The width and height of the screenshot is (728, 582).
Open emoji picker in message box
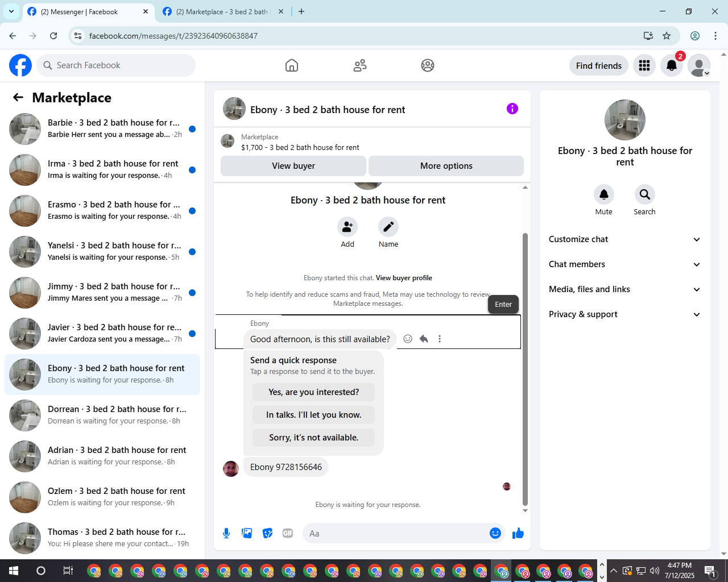point(495,533)
